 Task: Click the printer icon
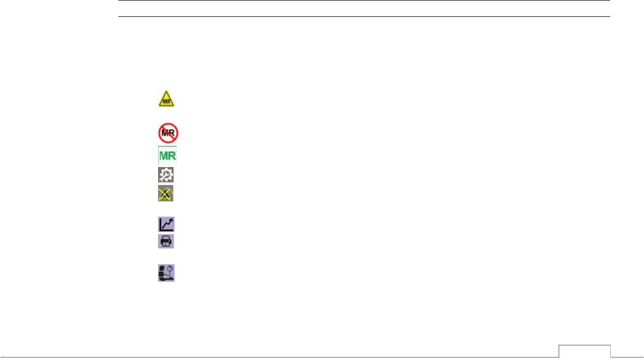pos(167,241)
